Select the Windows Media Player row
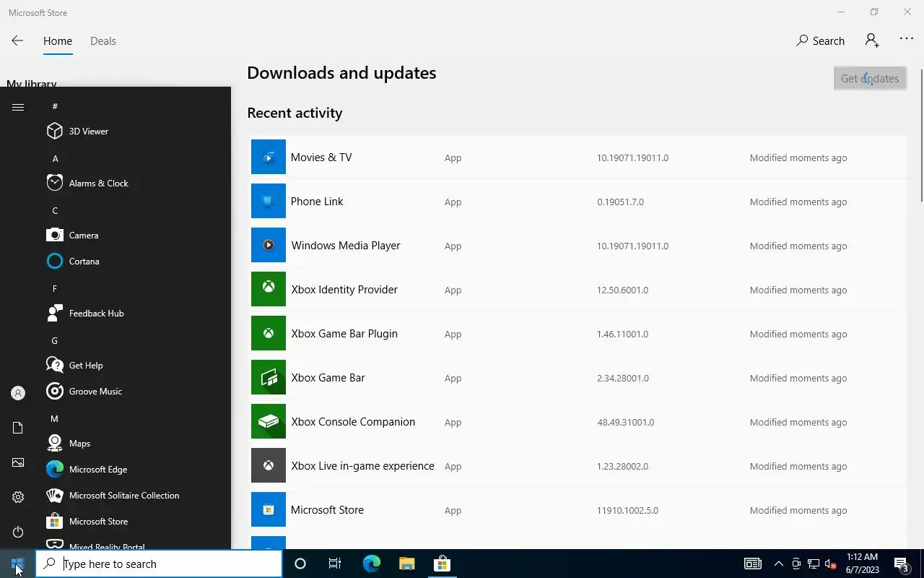Image resolution: width=924 pixels, height=578 pixels. (577, 246)
